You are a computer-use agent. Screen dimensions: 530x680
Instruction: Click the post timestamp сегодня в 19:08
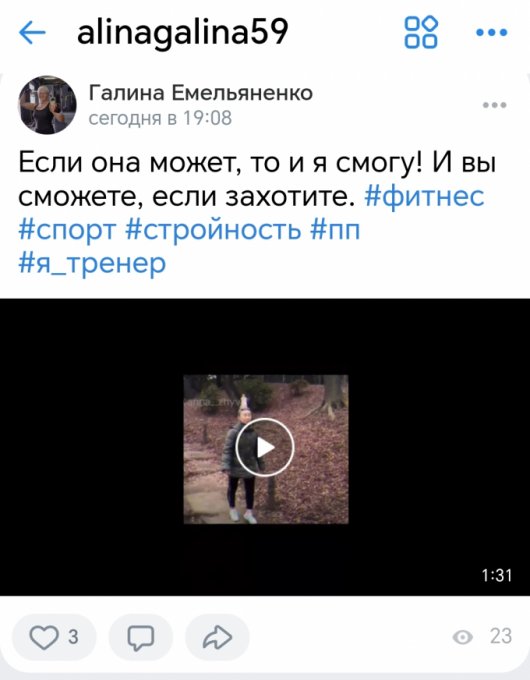pyautogui.click(x=160, y=118)
